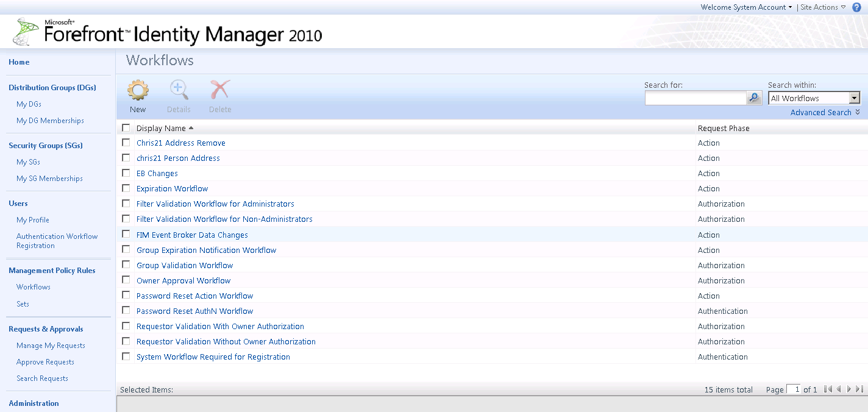Open the Users sidebar section

(x=18, y=204)
